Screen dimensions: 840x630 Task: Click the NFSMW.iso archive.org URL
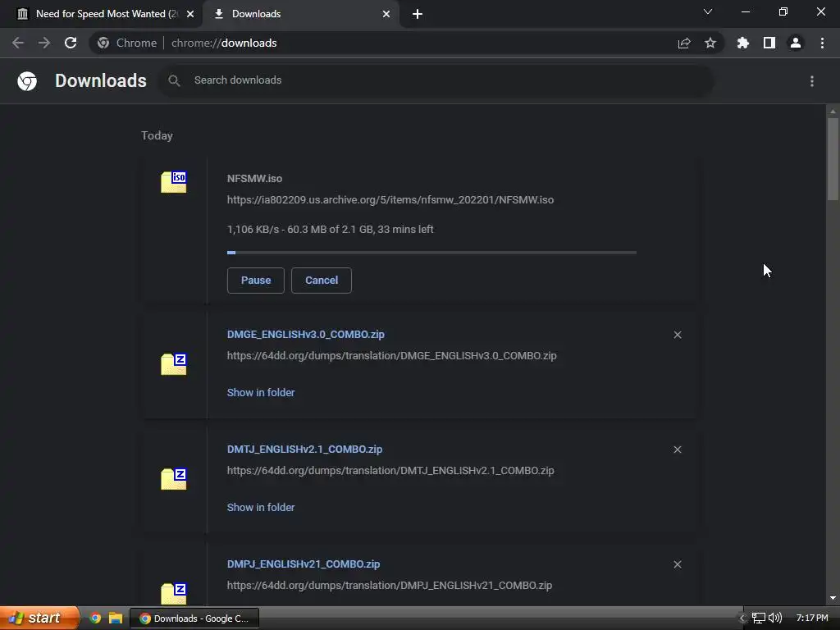[390, 200]
